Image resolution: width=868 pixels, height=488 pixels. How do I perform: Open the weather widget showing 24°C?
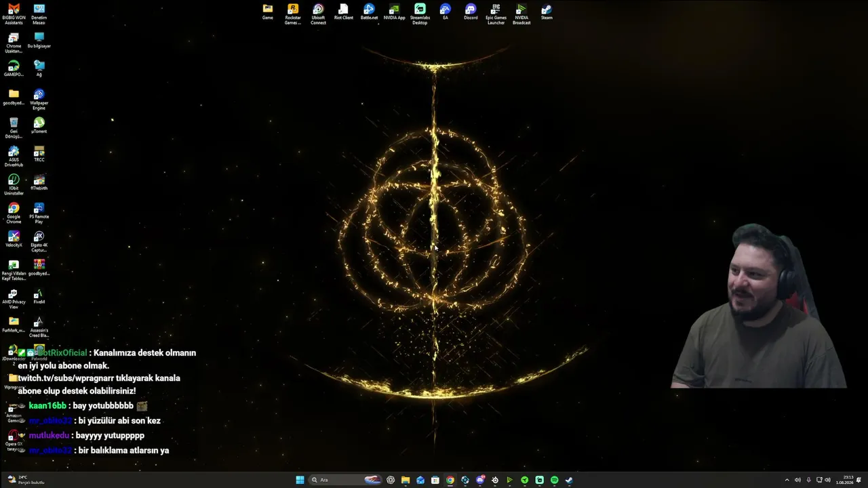click(x=26, y=480)
